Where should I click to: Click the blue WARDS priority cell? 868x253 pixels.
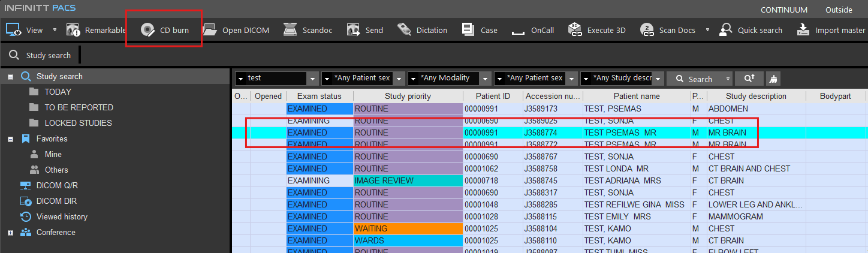tap(408, 240)
